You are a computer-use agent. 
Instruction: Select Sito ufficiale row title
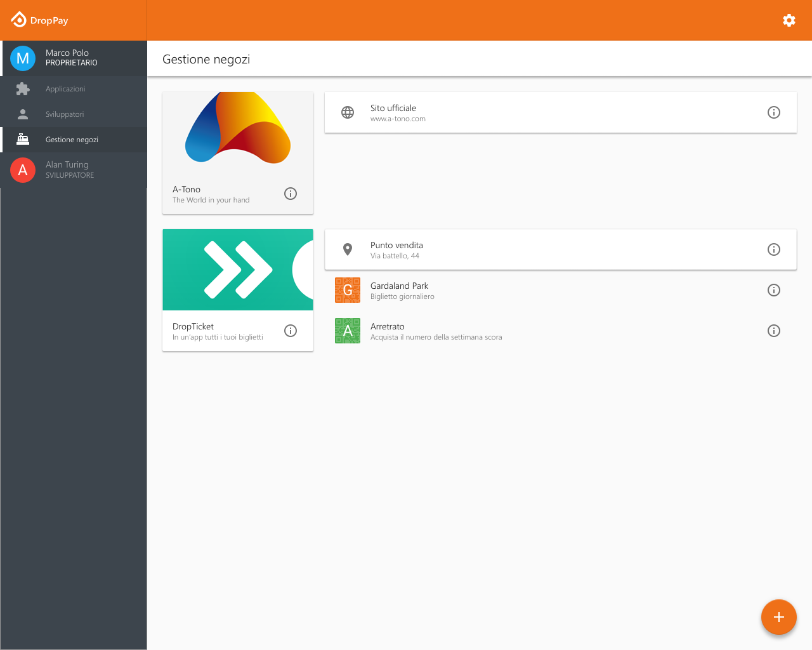click(x=393, y=108)
